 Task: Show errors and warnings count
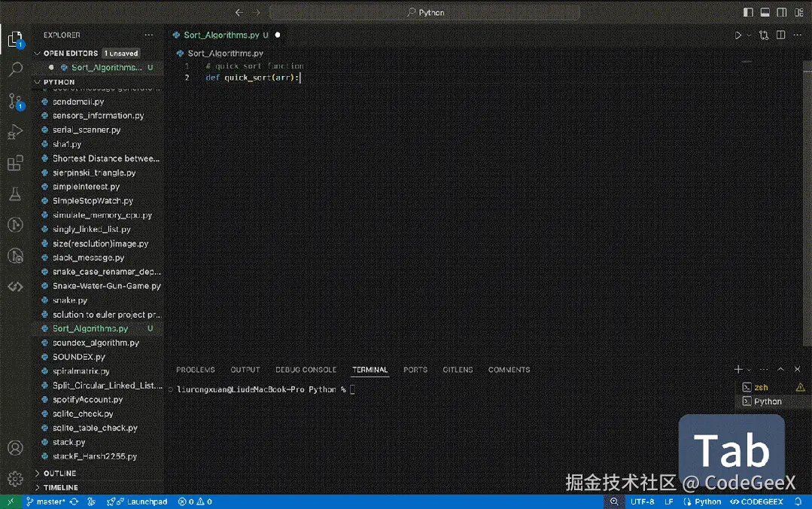(x=195, y=501)
